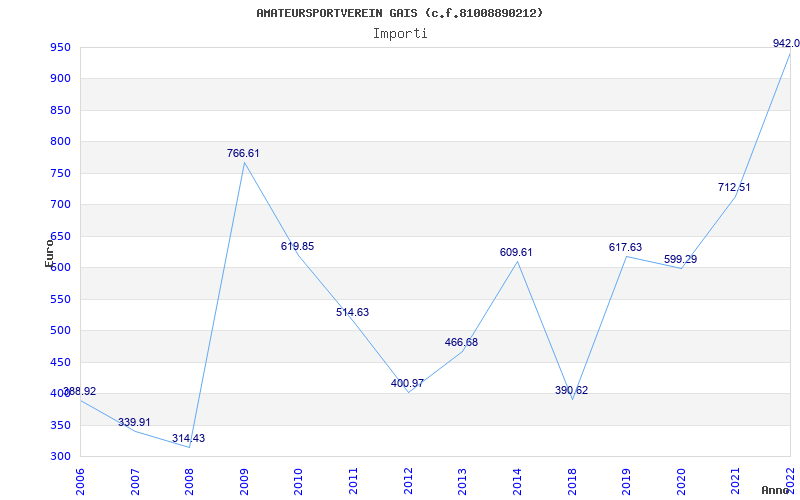Click the 766.61 data label
Image resolution: width=800 pixels, height=500 pixels.
click(243, 153)
